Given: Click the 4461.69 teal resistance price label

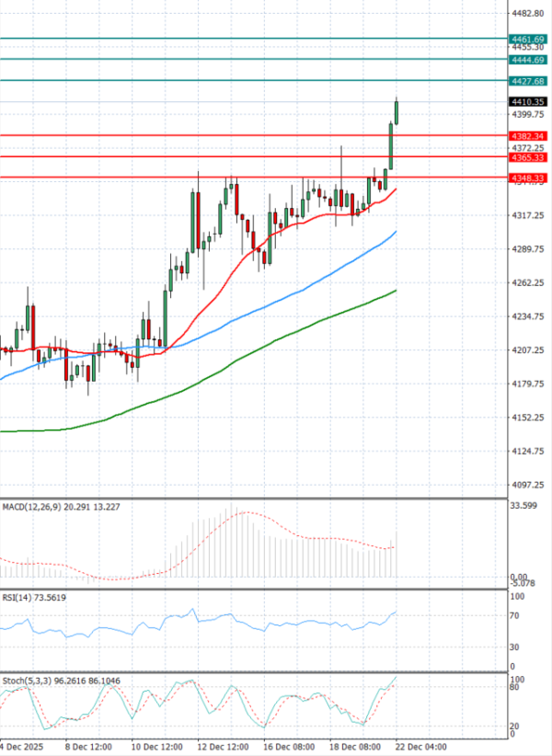Looking at the screenshot, I should (527, 40).
